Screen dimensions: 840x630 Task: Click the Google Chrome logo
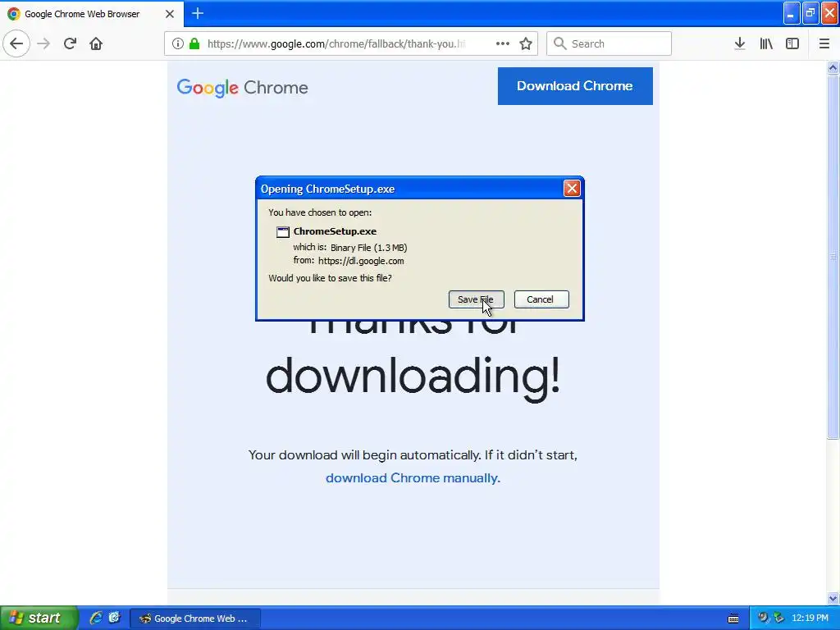242,88
